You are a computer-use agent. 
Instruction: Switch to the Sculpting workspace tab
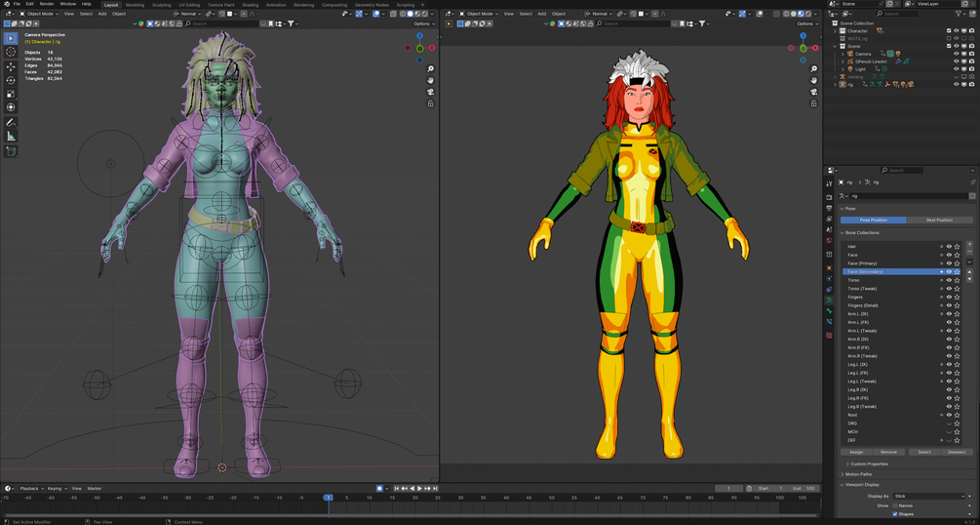pyautogui.click(x=161, y=4)
